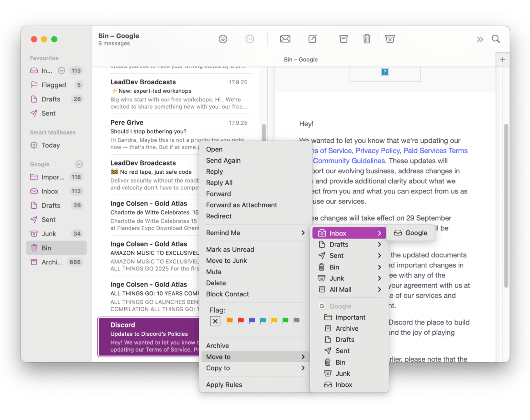Click the filter messages icon
530x420 pixels.
223,39
